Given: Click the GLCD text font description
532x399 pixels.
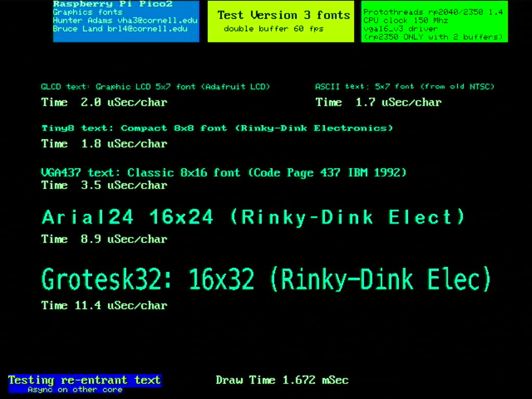Looking at the screenshot, I should 155,87.
